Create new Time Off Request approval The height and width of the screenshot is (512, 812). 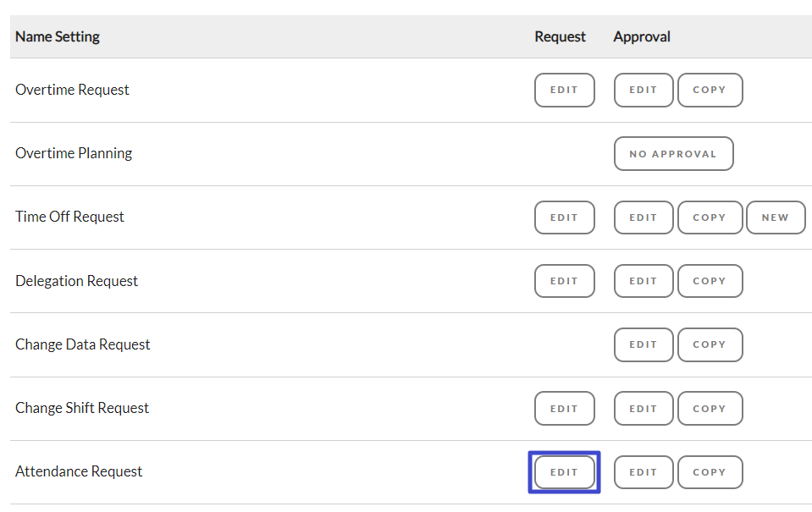776,217
